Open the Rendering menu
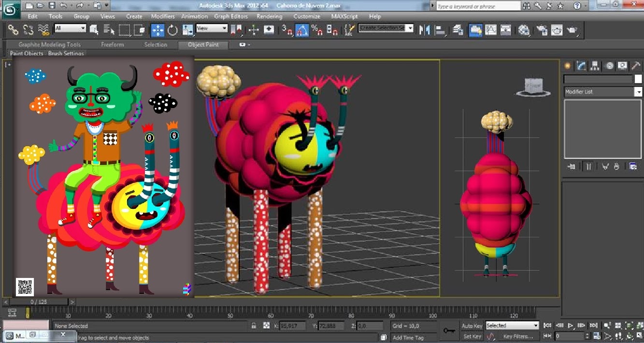 coord(269,16)
